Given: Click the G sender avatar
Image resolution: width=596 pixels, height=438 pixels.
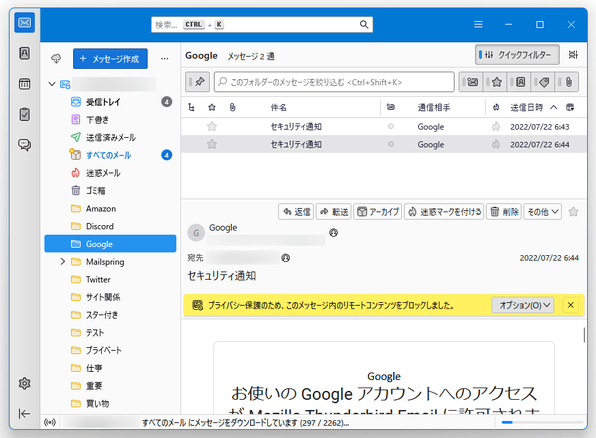Looking at the screenshot, I should 196,233.
